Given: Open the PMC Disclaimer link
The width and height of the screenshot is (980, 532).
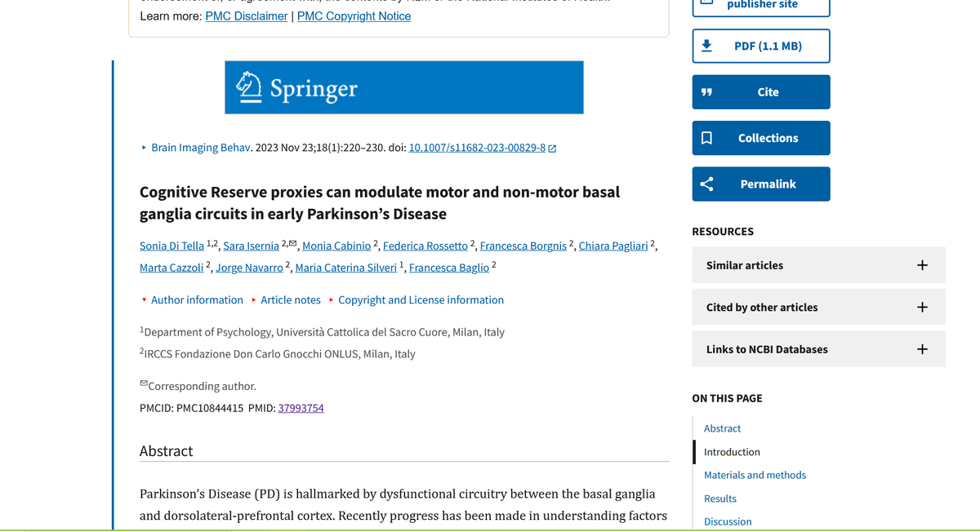Looking at the screenshot, I should click(x=247, y=16).
